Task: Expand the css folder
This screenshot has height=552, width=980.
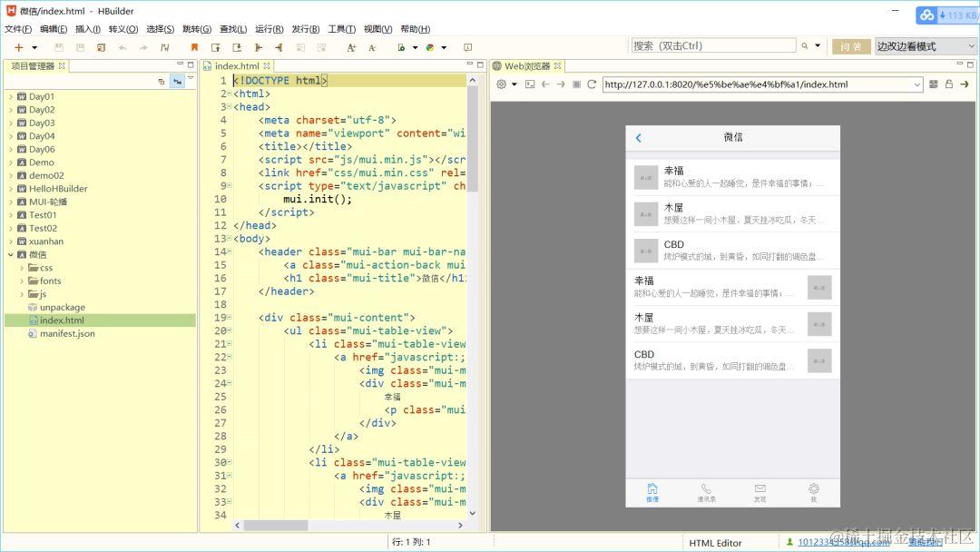Action: (22, 268)
